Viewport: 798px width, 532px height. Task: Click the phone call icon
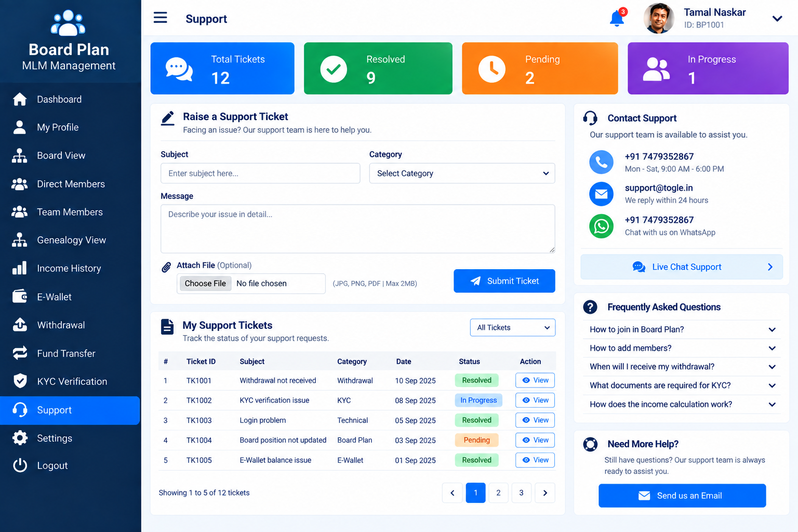tap(601, 162)
